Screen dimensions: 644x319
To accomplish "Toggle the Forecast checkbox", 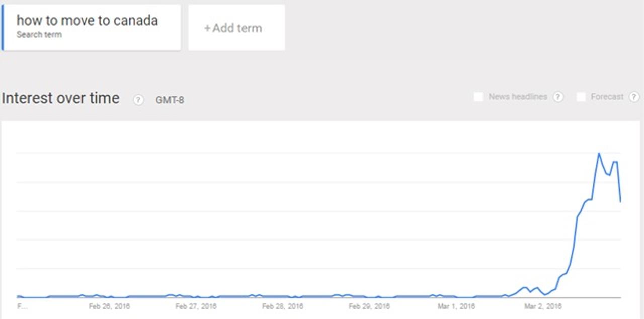I will [581, 97].
